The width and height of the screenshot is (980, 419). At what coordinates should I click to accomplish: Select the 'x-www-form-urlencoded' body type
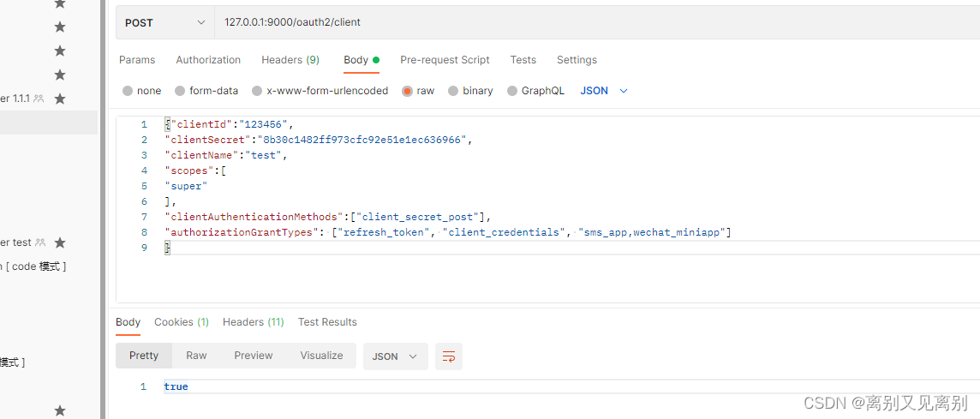(320, 91)
